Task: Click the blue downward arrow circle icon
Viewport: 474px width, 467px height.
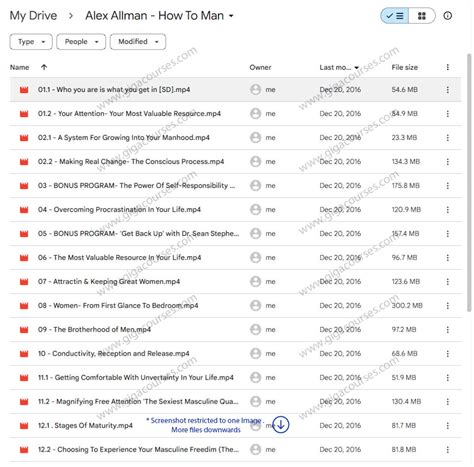Action: click(281, 425)
